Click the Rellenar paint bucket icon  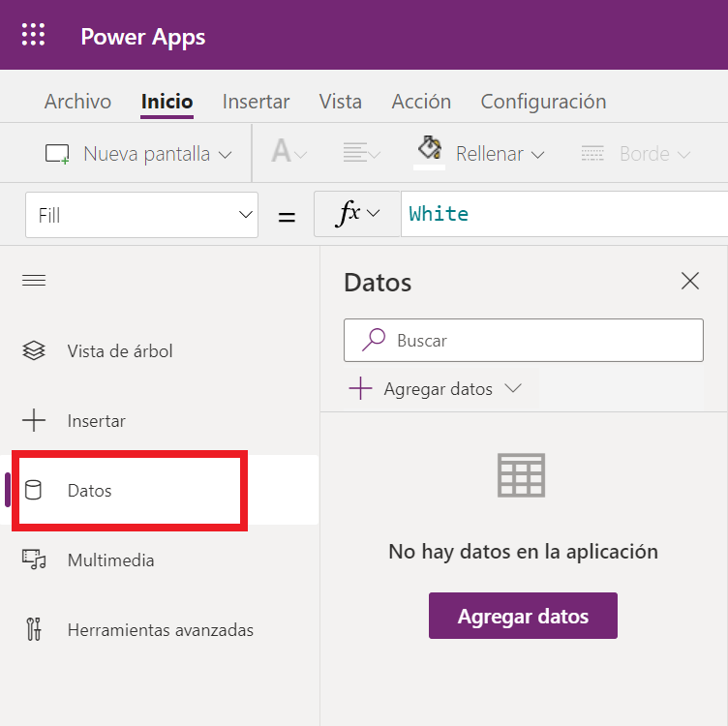(x=430, y=148)
